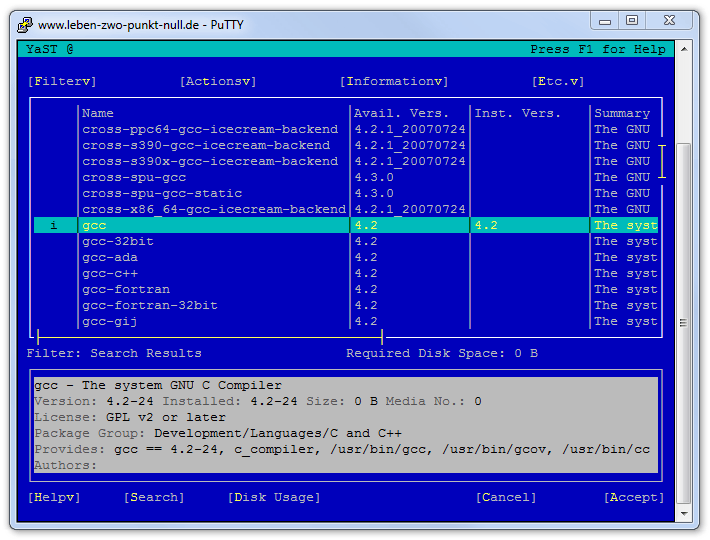Click 'Press F1 for Help' header text
The height and width of the screenshot is (540, 710).
point(598,49)
